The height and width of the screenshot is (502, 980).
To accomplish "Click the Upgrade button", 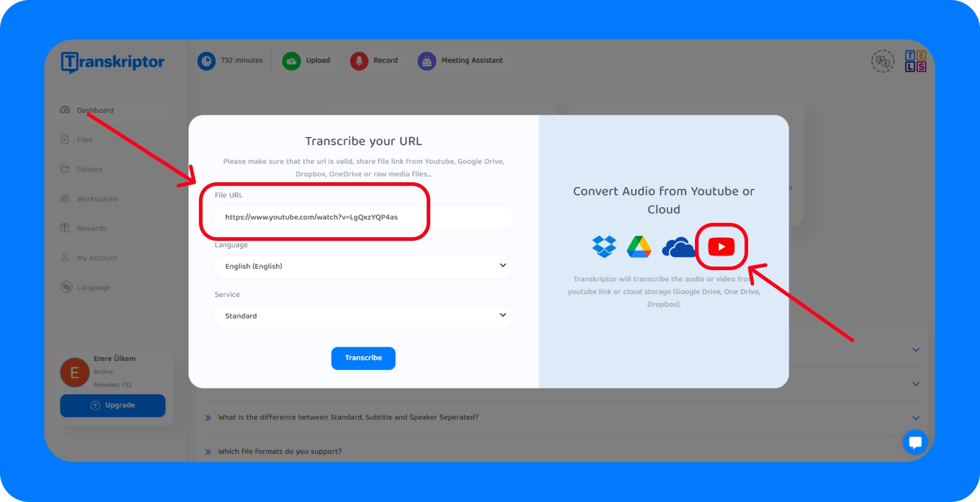I will point(113,405).
